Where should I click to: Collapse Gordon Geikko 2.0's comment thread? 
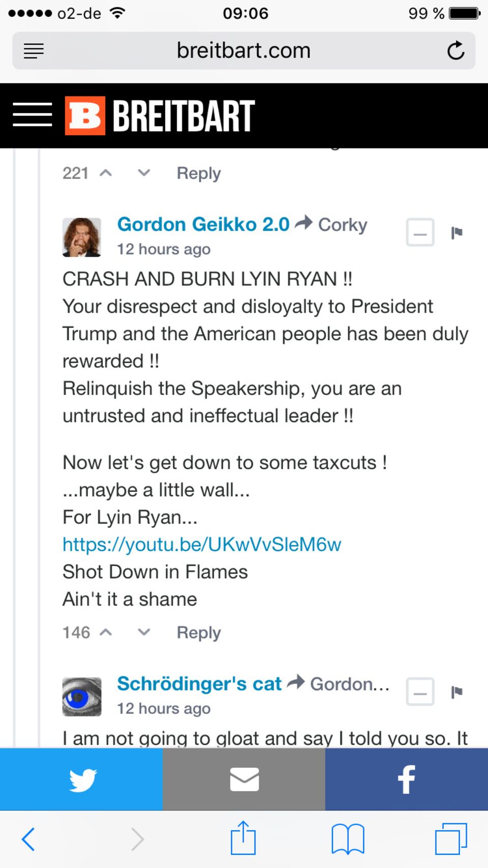click(420, 233)
